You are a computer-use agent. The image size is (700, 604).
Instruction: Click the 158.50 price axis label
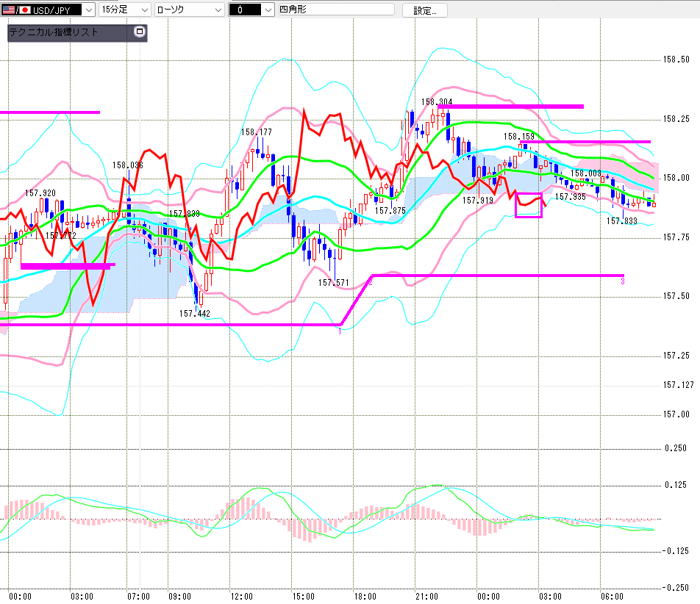pos(676,60)
